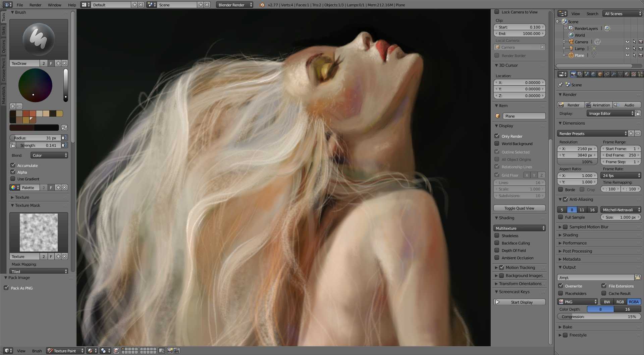Toggle radius pressure sensitivity icon
The width and height of the screenshot is (644, 355).
[64, 138]
